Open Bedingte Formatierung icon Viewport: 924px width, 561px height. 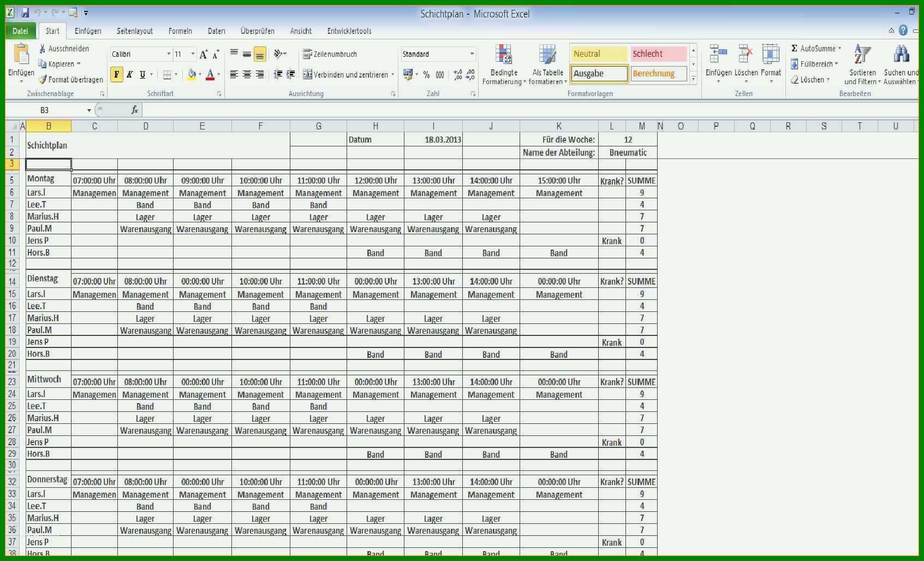click(503, 55)
